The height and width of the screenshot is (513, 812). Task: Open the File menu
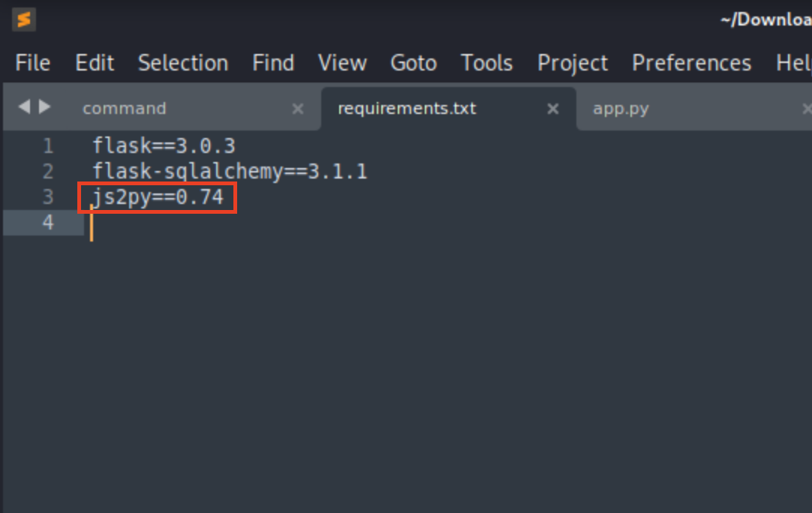point(32,63)
